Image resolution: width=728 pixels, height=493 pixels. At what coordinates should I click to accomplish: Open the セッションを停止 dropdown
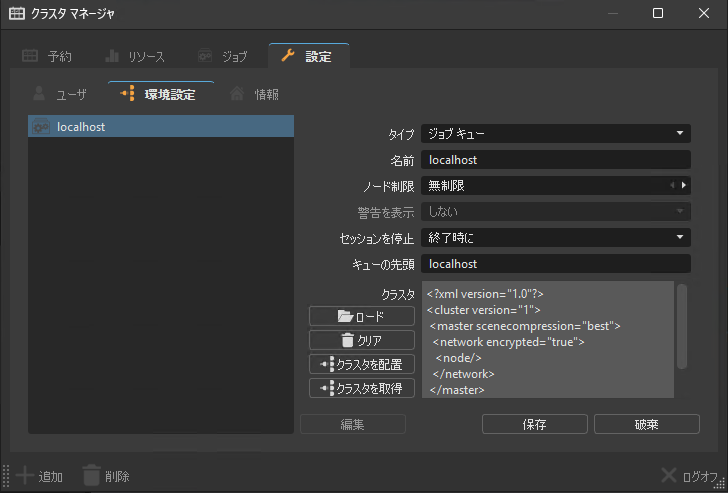point(556,238)
